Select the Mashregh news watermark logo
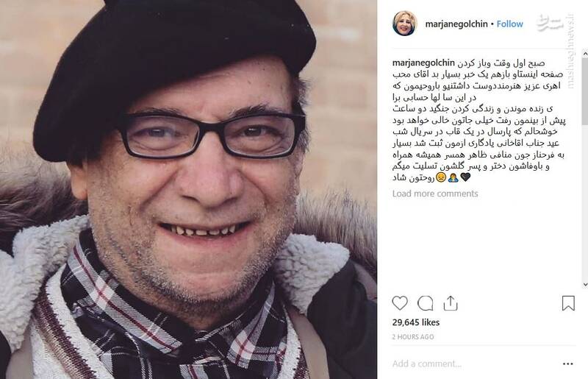Screen dimensions: 588x379 tap(549, 23)
